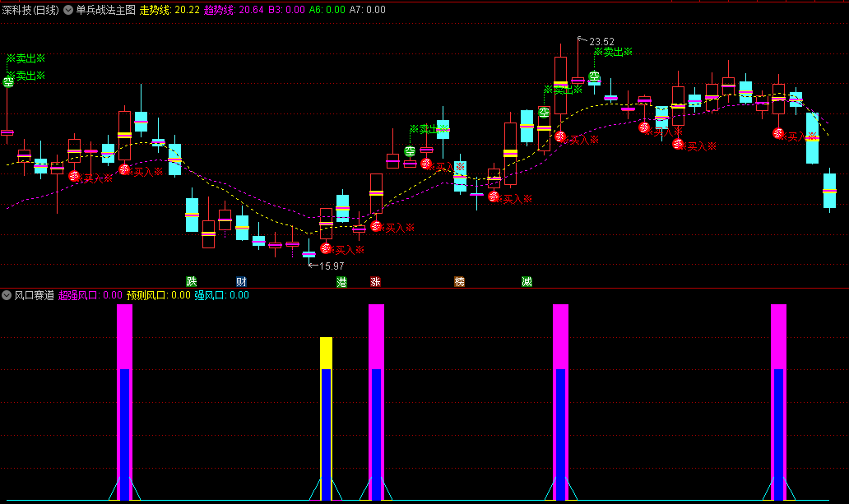The width and height of the screenshot is (849, 504).
Task: Click the topmost ※卖出※ label at the left edge
Action: tap(26, 58)
